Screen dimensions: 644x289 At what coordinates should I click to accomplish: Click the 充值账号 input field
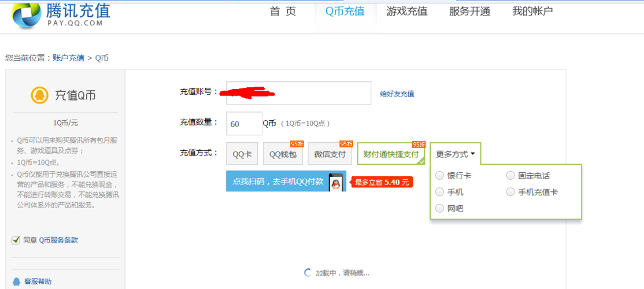[299, 93]
